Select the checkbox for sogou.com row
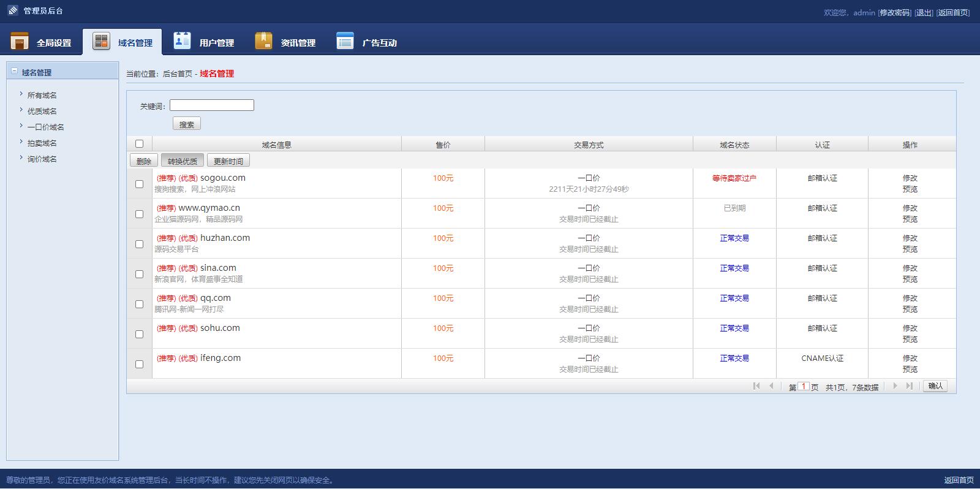This screenshot has height=489, width=980. pyautogui.click(x=139, y=184)
